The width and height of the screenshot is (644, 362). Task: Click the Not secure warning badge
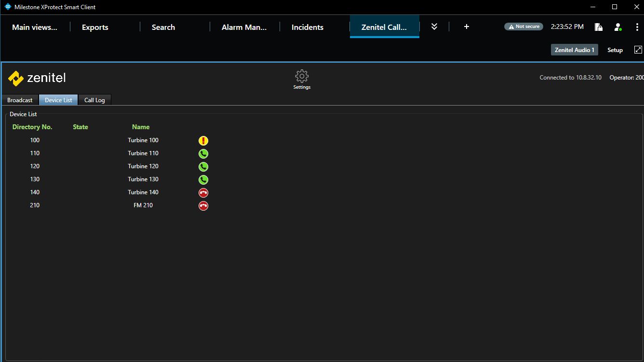coord(523,27)
